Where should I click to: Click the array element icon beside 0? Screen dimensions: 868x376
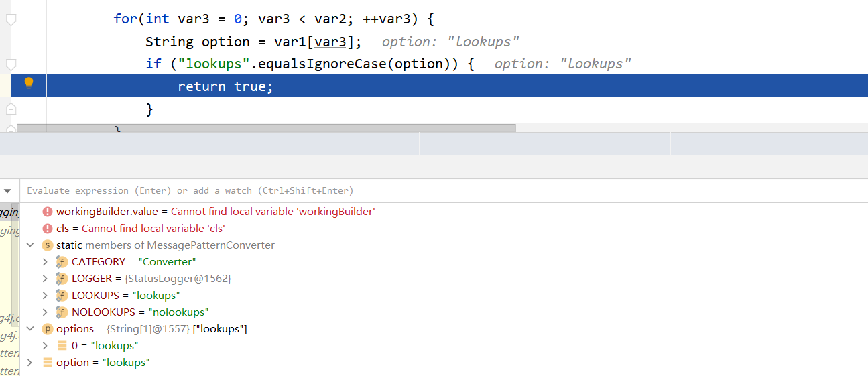62,346
